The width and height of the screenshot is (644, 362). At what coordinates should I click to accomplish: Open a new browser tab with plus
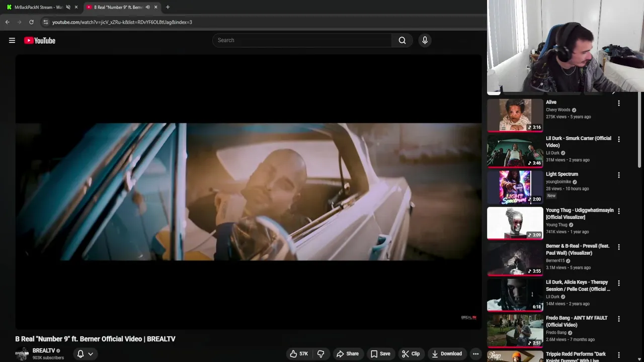click(x=168, y=7)
